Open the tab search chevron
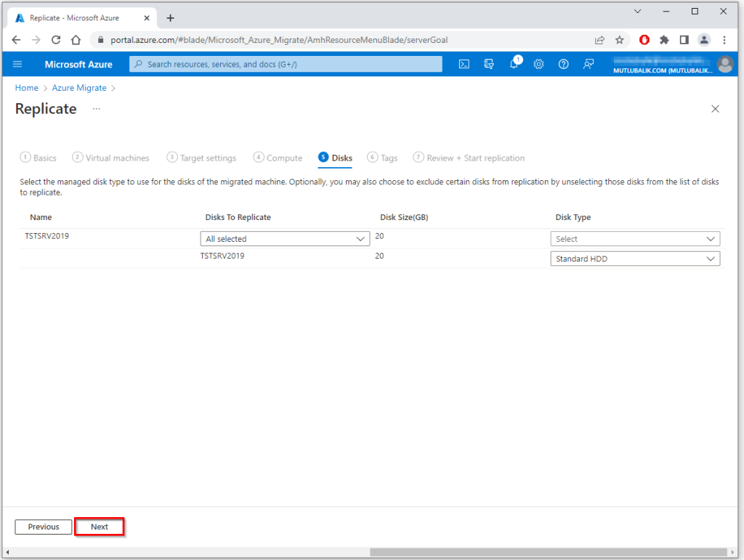Image resolution: width=744 pixels, height=560 pixels. 637,12
